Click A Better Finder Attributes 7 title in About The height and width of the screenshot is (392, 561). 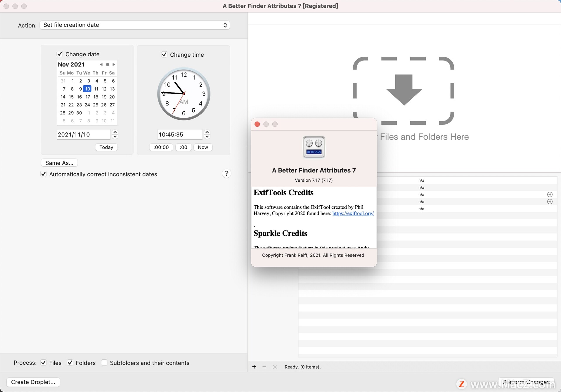[x=314, y=170]
